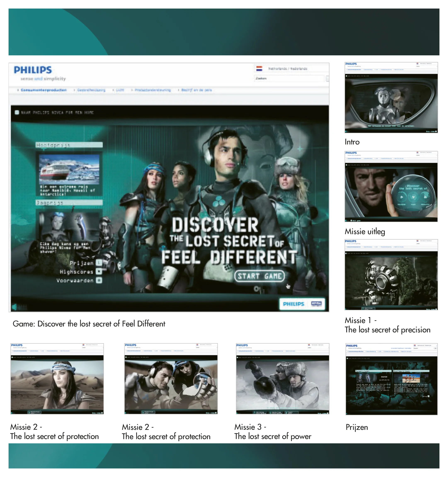This screenshot has height=477, width=448.
Task: Click the caption 'The lost secret of power'
Action: pos(273,436)
